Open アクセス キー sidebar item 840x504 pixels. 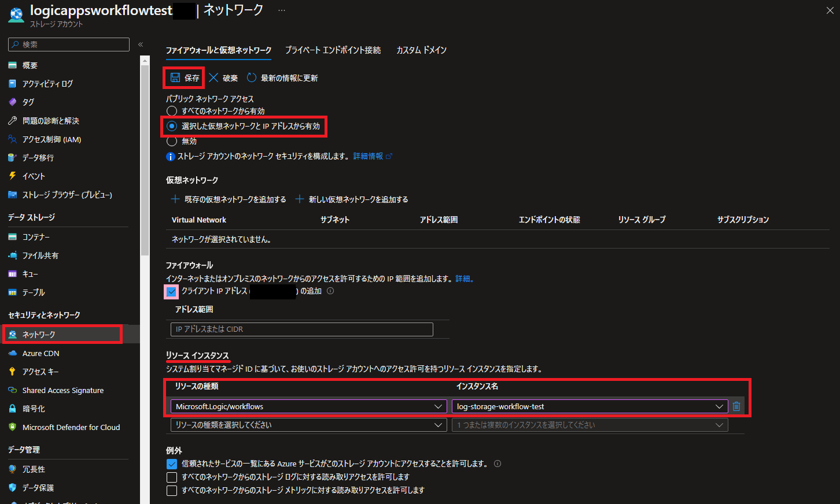pos(40,372)
